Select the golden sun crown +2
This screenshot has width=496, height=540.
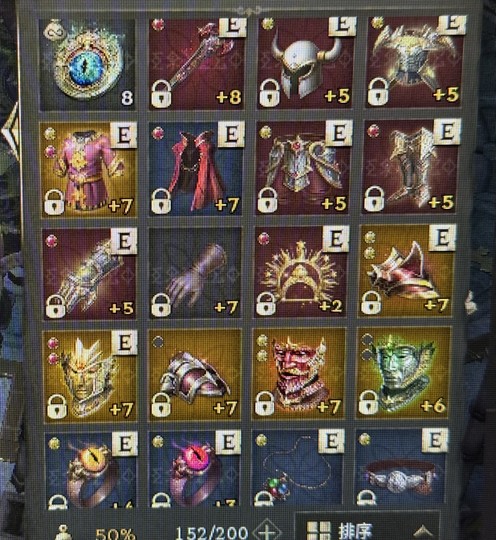[x=301, y=272]
